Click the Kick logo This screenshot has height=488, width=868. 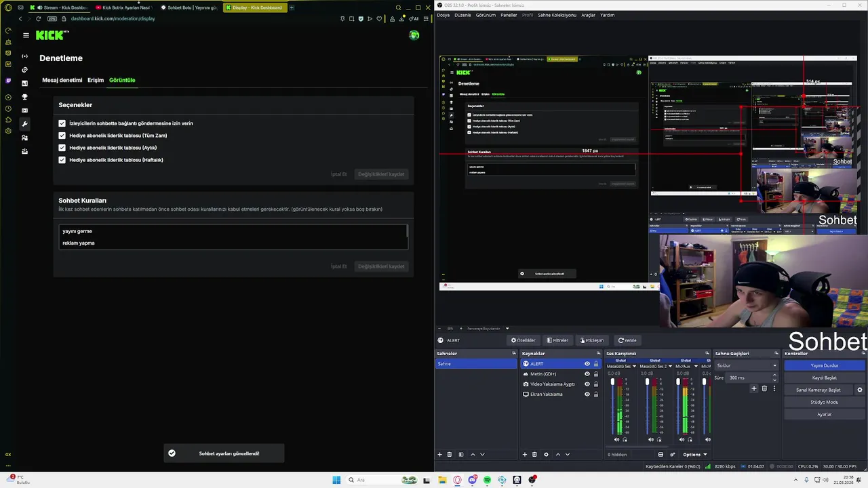pos(52,35)
